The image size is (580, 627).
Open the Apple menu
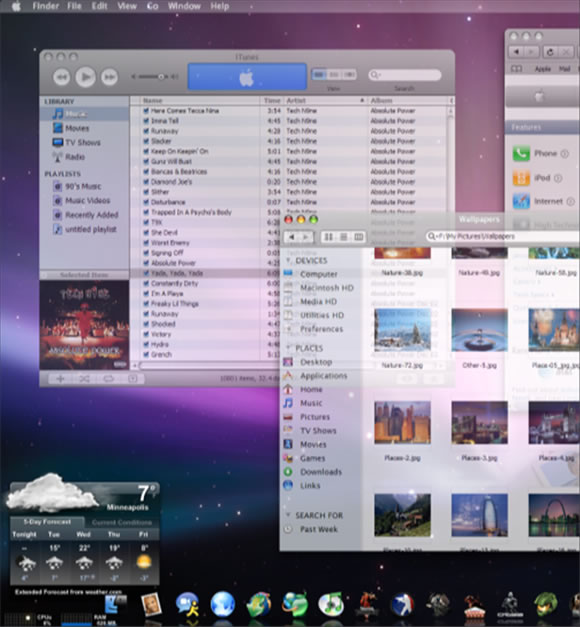click(16, 6)
